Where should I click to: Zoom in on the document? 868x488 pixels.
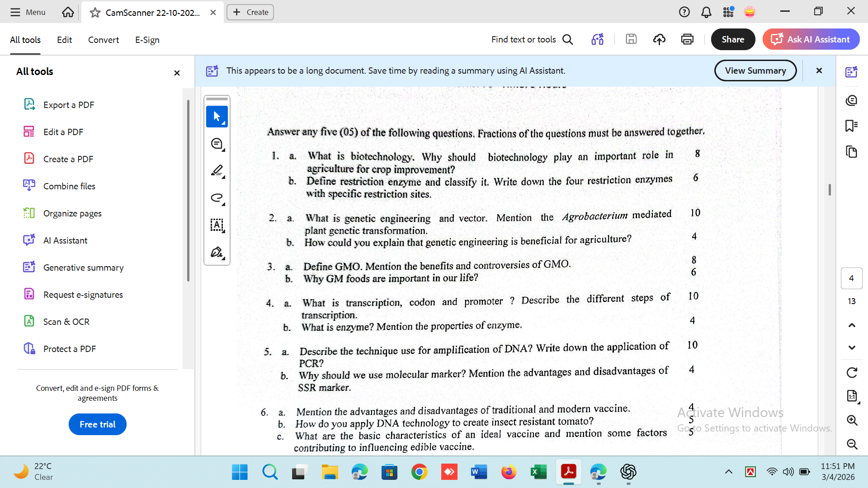pos(852,420)
